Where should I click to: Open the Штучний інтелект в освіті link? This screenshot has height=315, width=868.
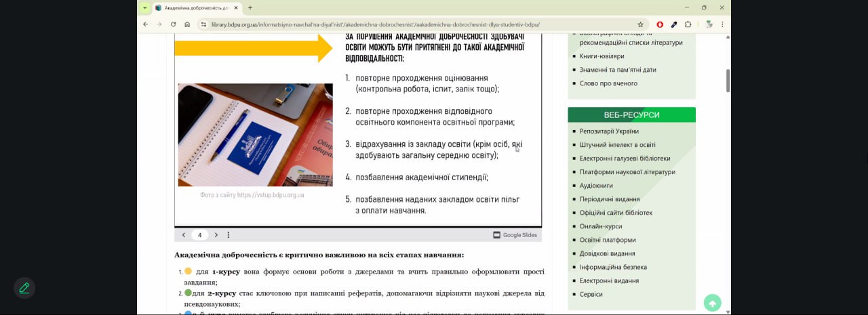[617, 145]
